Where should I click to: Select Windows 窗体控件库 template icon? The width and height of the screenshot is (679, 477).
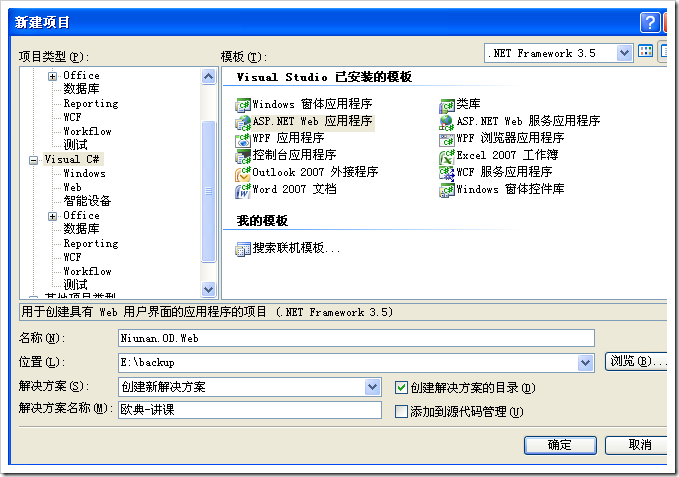(x=447, y=190)
